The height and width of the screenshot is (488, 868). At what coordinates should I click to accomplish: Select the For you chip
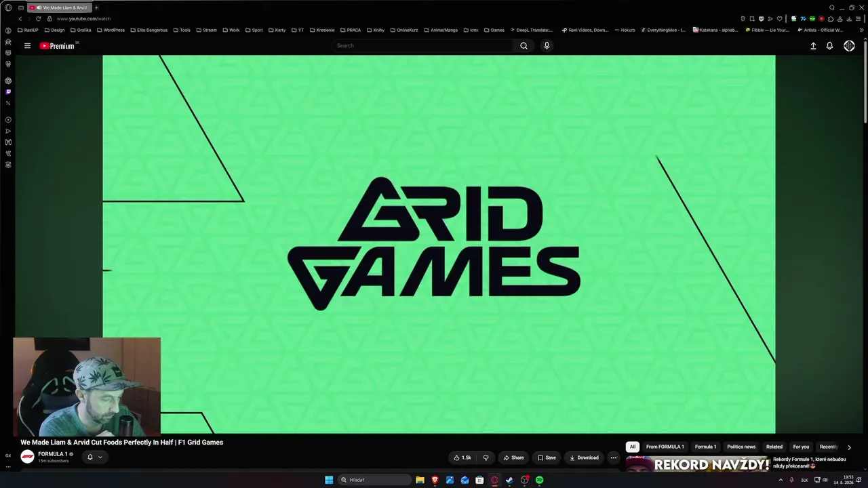click(x=801, y=447)
